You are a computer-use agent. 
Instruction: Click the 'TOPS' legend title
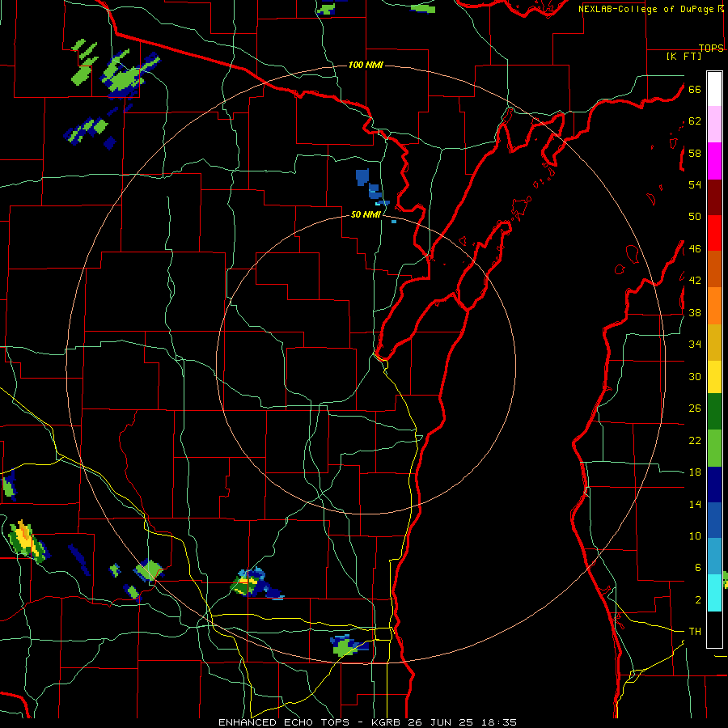point(711,48)
